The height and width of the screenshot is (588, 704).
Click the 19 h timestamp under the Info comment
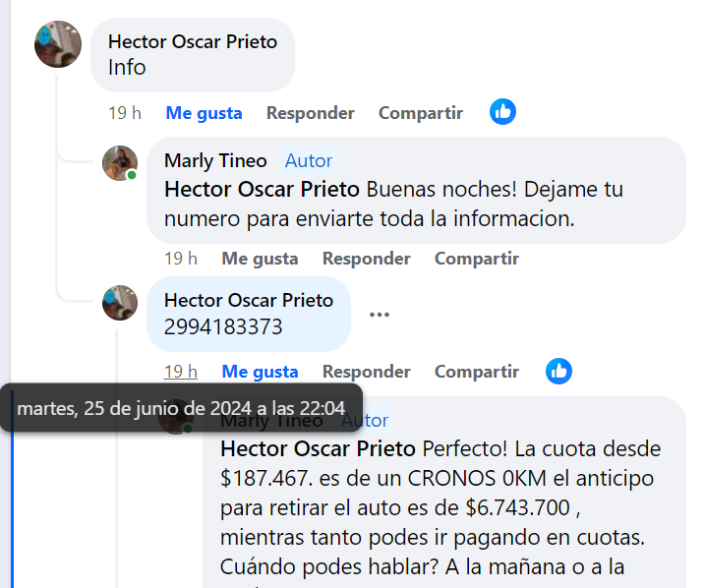tap(124, 113)
